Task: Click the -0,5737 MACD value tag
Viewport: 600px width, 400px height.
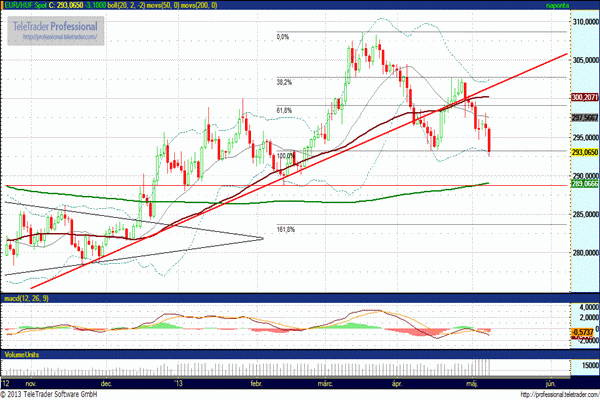Action: point(583,331)
